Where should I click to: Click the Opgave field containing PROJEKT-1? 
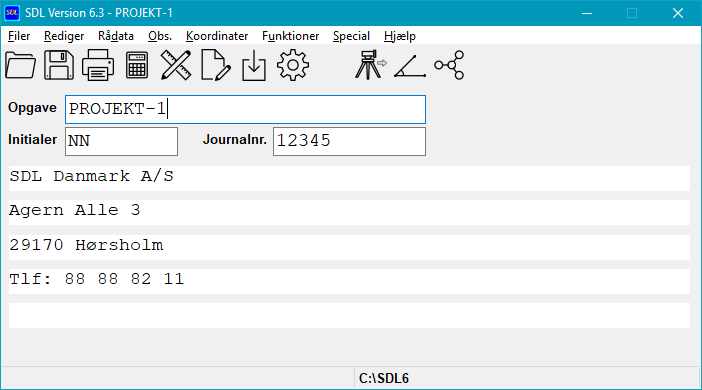pos(245,109)
